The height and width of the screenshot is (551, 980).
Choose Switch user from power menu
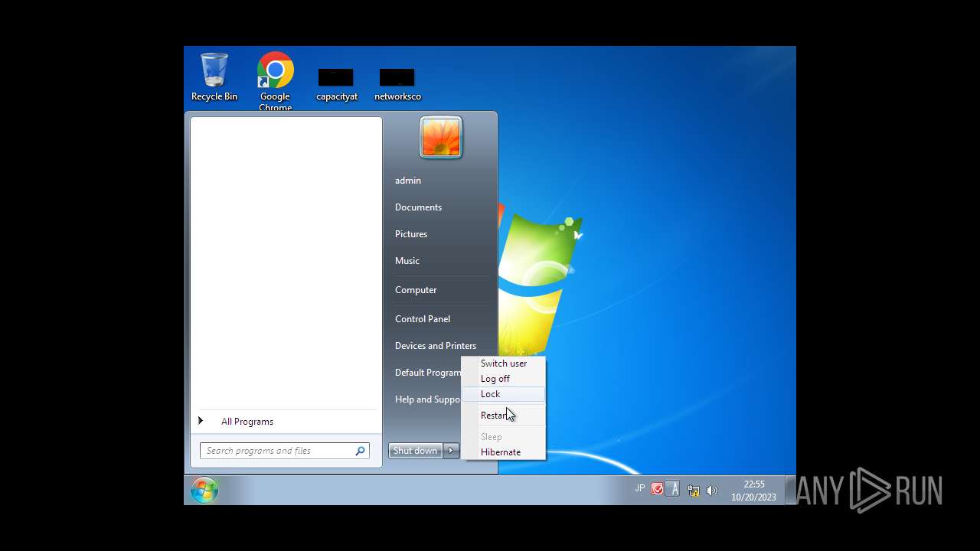coord(504,364)
